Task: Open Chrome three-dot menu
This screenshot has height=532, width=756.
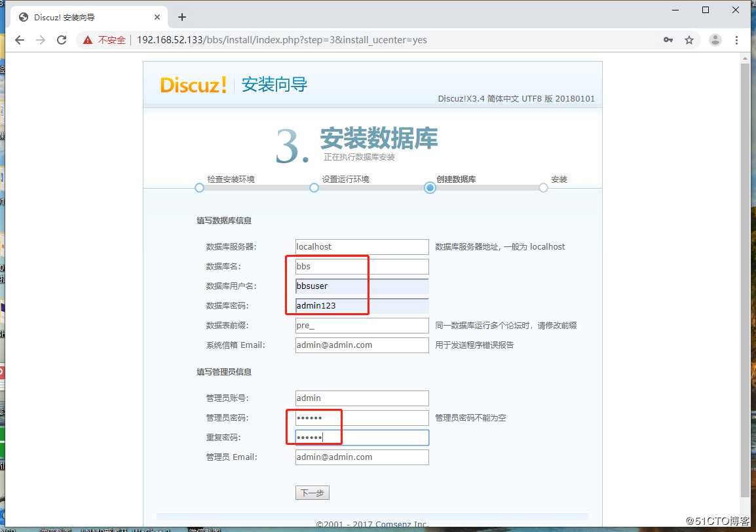Action: 736,40
